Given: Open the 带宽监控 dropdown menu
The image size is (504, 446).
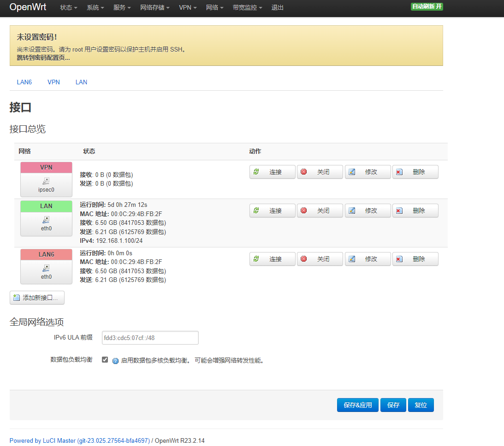Looking at the screenshot, I should pyautogui.click(x=248, y=7).
